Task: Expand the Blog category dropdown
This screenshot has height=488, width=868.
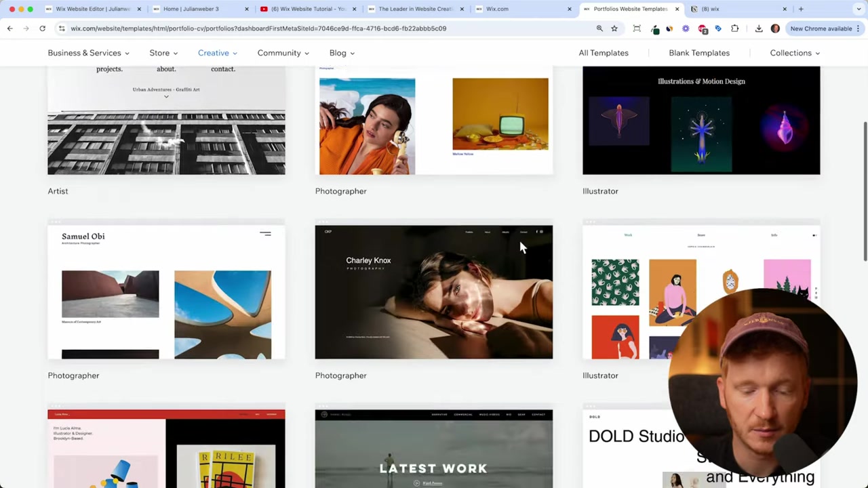Action: coord(342,53)
